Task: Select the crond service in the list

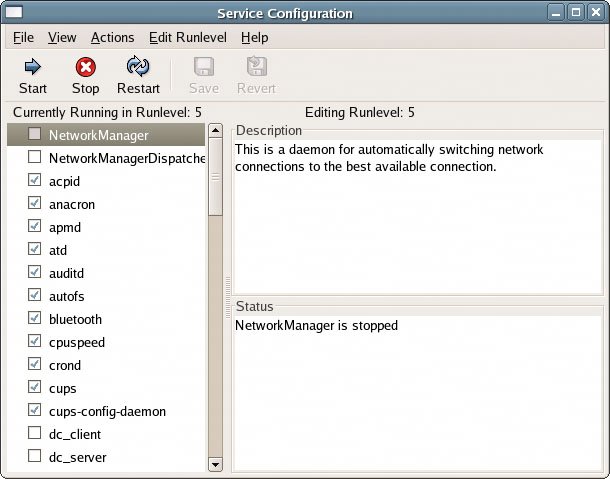Action: [x=65, y=365]
